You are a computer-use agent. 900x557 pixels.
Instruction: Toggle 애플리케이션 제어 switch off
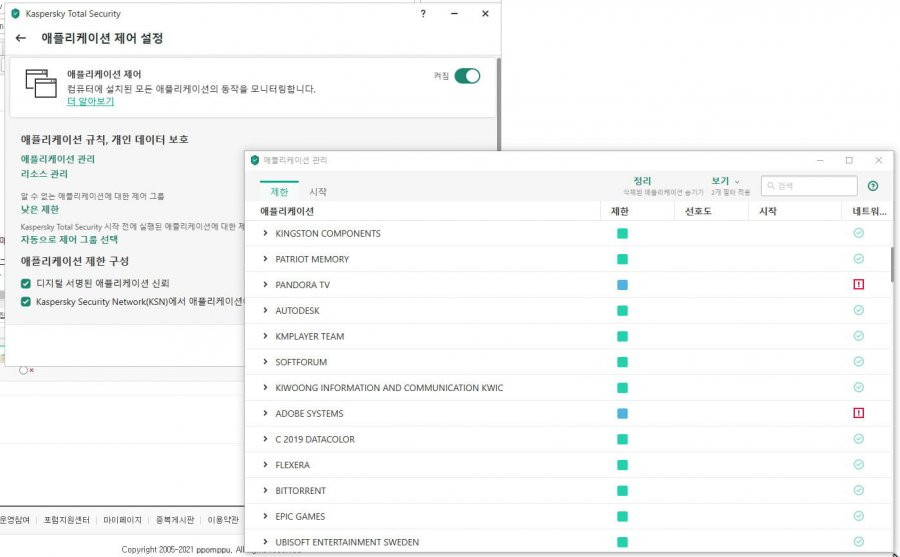(467, 76)
